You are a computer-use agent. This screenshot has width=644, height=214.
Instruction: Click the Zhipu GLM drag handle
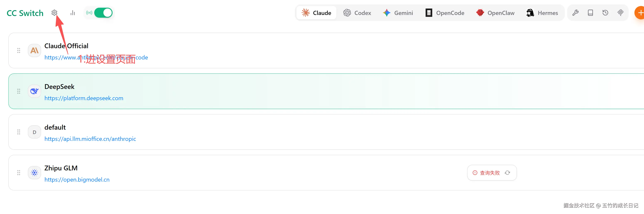pos(19,173)
